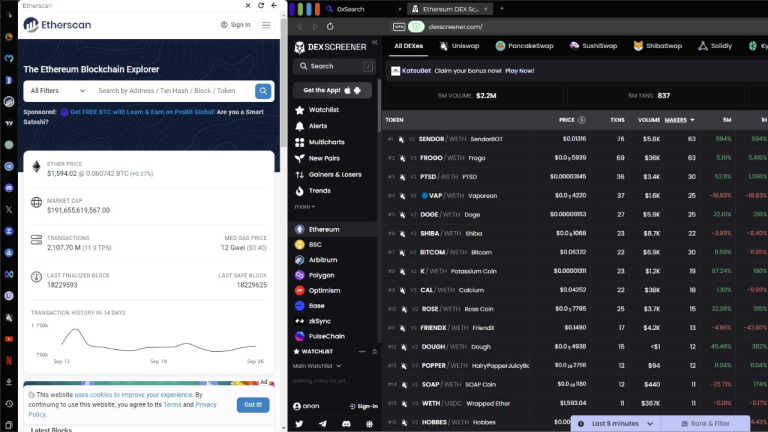
Task: Click Sign-In in Dexscreener sidebar
Action: tap(363, 406)
